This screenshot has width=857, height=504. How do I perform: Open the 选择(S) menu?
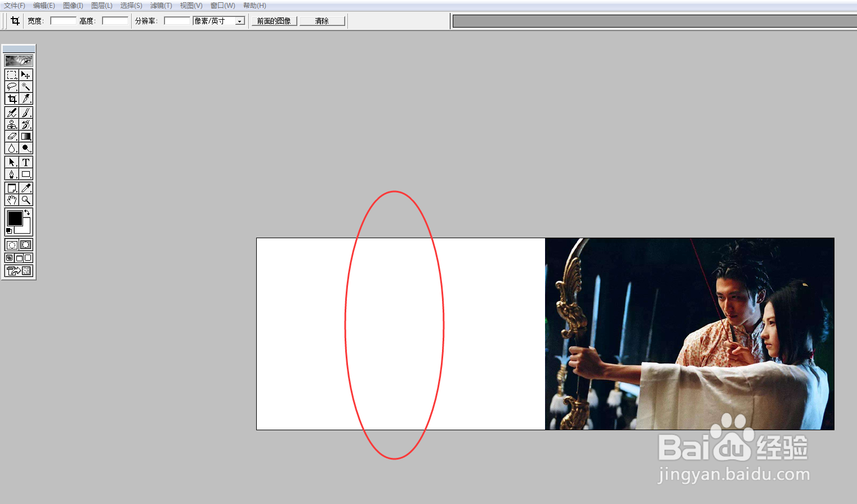(x=131, y=6)
